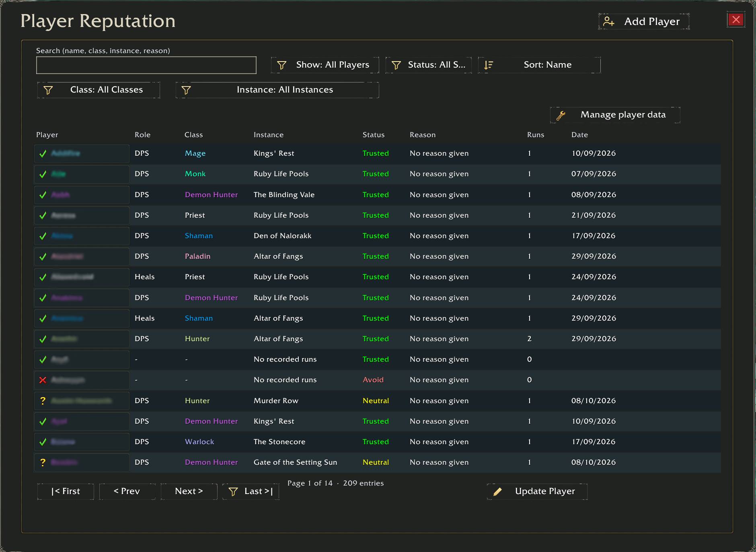Click the question mark icon on Gate of the Setting Sun row
This screenshot has height=552, width=756.
43,462
